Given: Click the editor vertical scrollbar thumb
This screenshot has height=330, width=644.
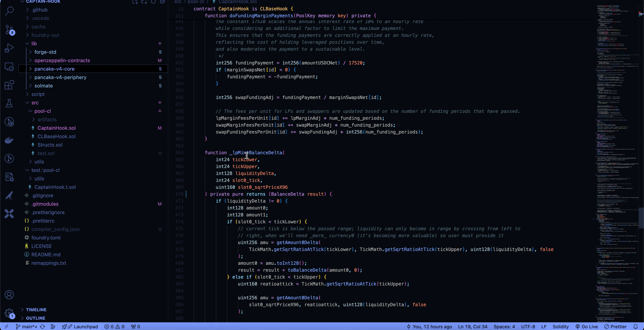Looking at the screenshot, I should 641,218.
